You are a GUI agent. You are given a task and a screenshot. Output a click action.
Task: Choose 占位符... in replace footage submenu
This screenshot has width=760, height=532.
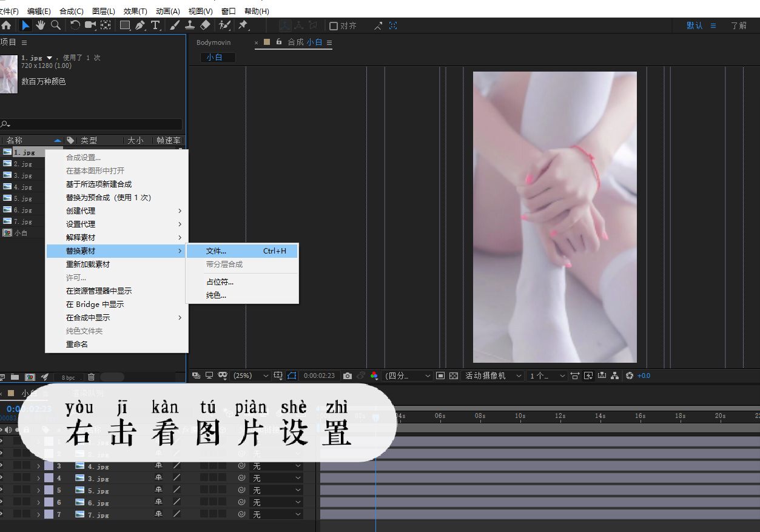coord(242,282)
